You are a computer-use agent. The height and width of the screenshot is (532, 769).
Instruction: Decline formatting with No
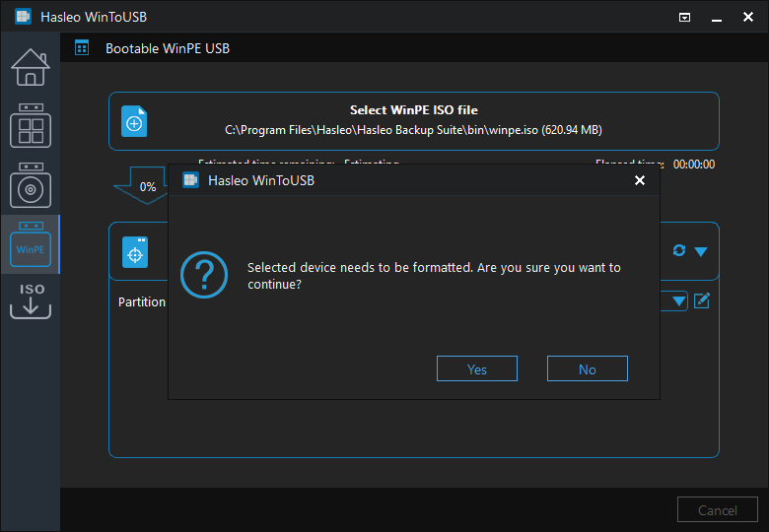[x=587, y=368]
